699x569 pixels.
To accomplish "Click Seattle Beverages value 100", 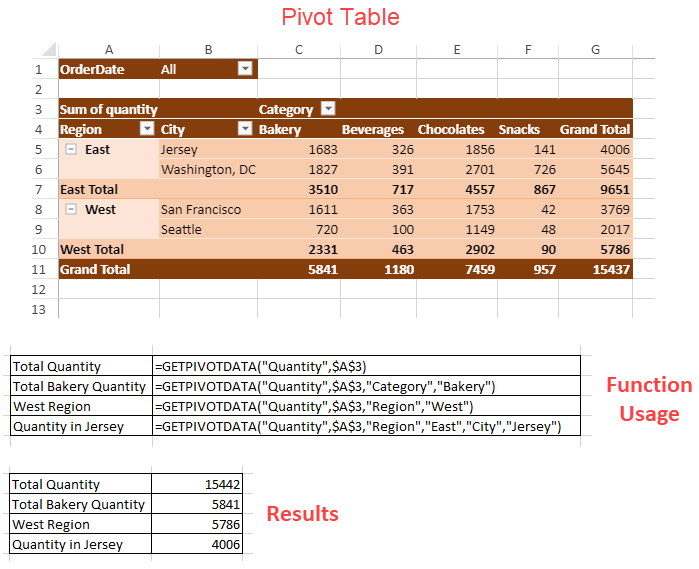I will 378,229.
